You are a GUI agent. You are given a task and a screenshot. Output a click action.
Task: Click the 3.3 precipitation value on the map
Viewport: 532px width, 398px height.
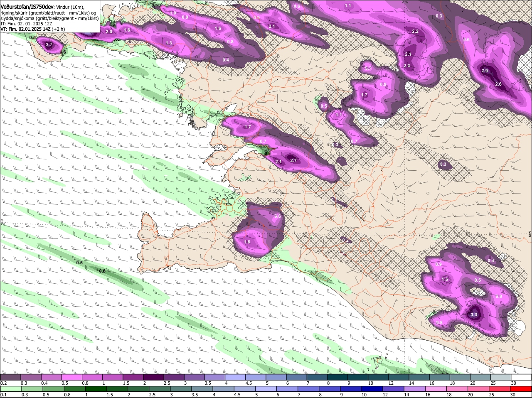click(x=474, y=314)
